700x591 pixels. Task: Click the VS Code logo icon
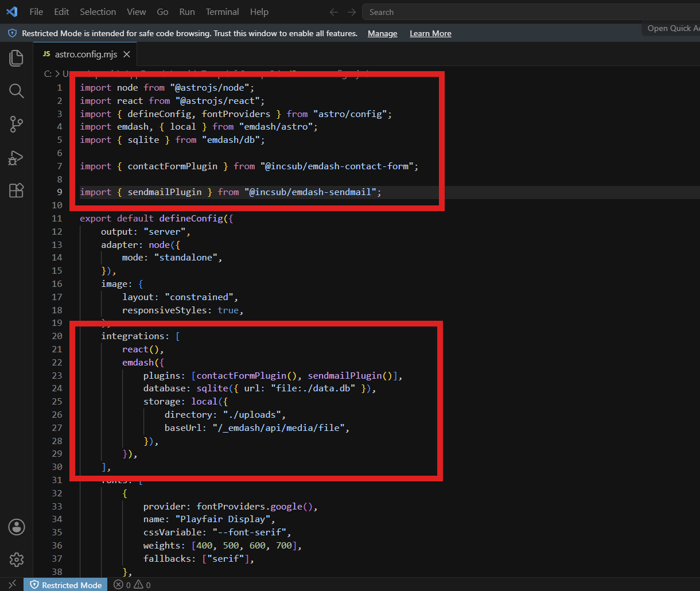click(x=11, y=11)
